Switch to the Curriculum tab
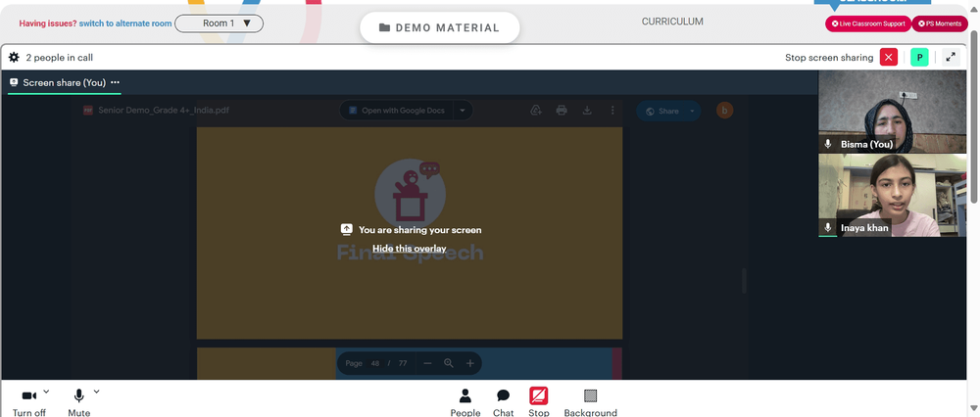Image resolution: width=980 pixels, height=417 pixels. [x=672, y=22]
